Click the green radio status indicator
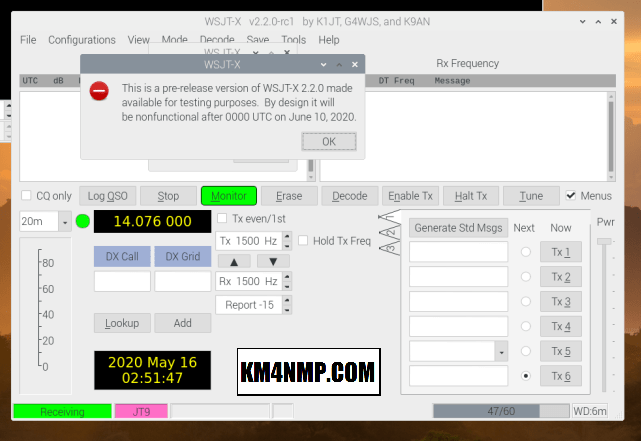This screenshot has height=441, width=641. click(x=82, y=221)
